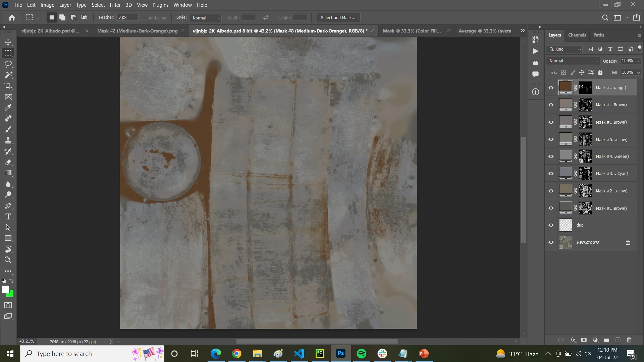Select the Lasso tool
Viewport: 644px width, 362px height.
(8, 64)
